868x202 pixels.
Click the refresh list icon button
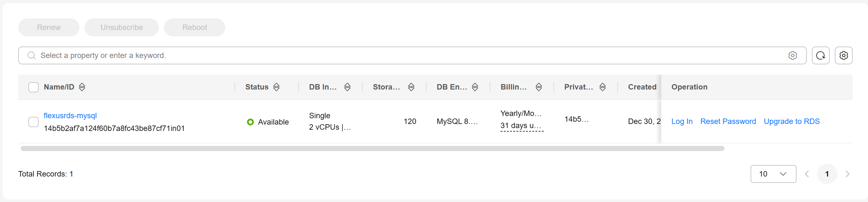(820, 55)
